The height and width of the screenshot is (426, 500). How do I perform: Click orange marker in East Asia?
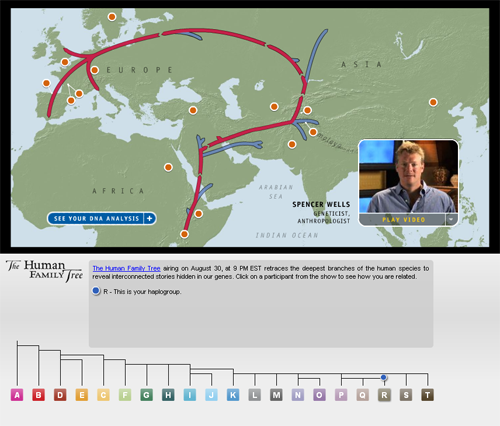433,102
